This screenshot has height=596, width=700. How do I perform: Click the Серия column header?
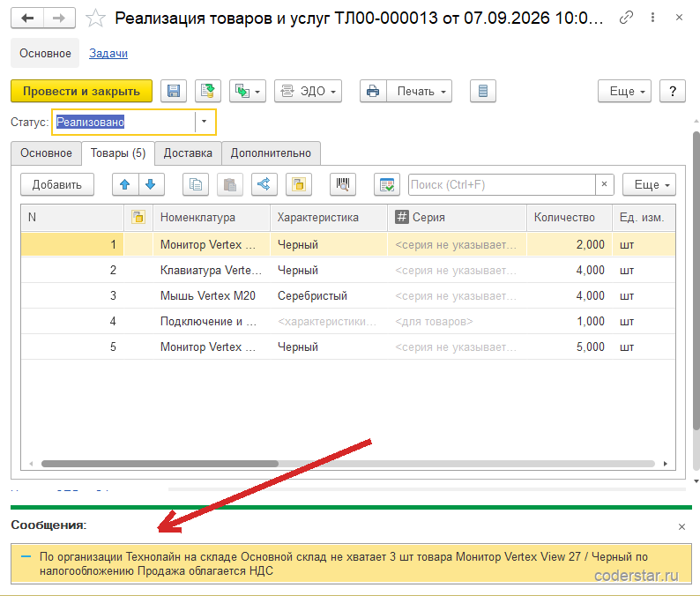click(x=458, y=218)
